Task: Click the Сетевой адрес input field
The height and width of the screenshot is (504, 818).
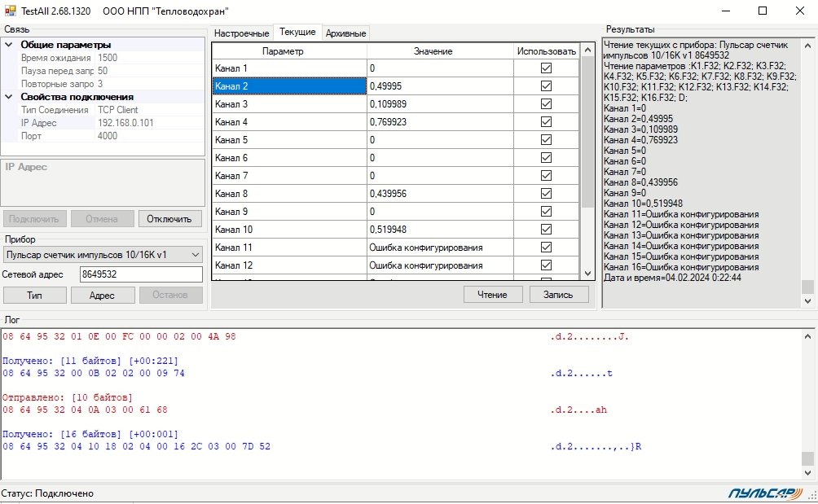Action: 140,275
